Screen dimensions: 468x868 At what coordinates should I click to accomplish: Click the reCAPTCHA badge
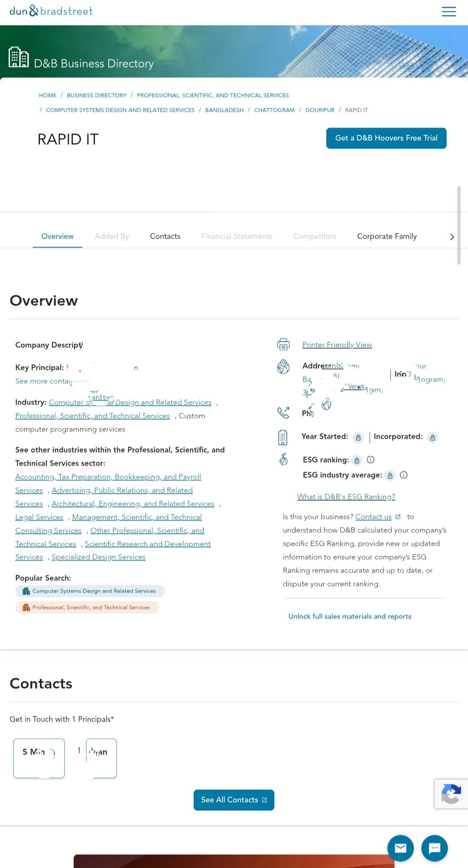click(x=451, y=794)
